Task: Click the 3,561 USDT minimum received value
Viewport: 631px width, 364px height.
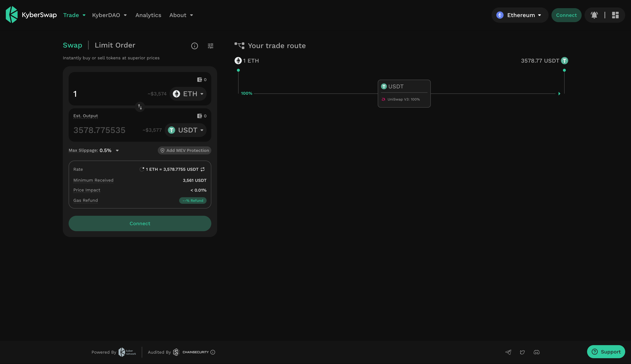Action: coord(195,181)
